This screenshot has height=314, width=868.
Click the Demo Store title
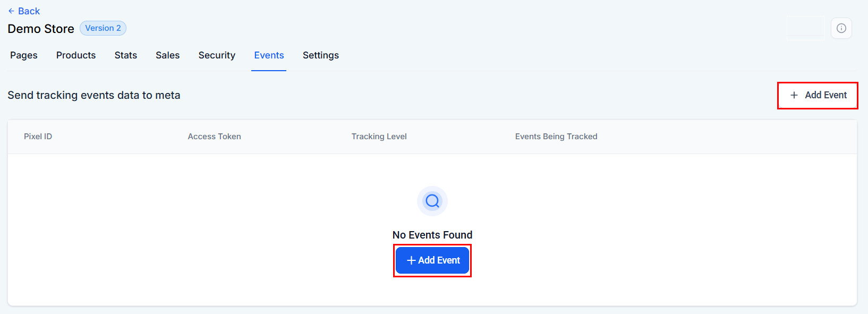point(41,29)
